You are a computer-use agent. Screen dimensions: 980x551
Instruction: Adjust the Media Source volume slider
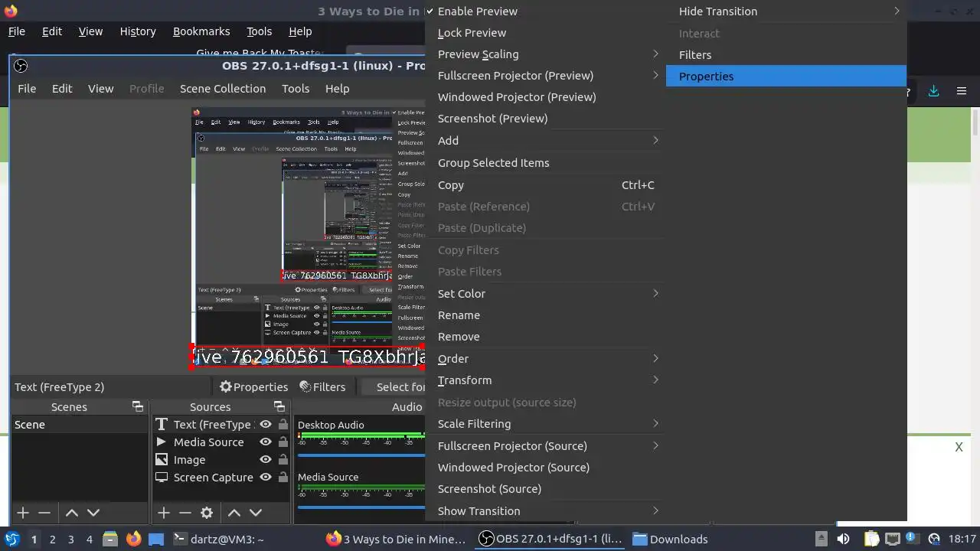click(361, 507)
